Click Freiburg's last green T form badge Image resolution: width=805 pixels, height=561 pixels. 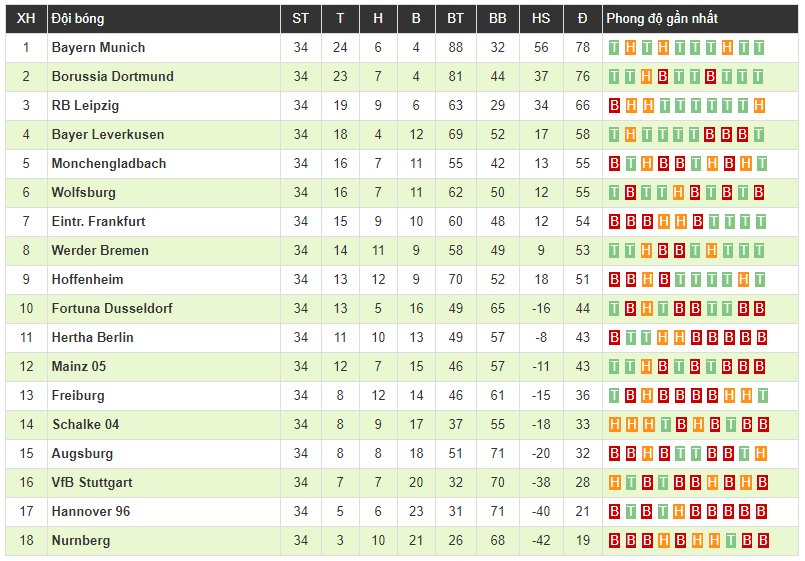coord(760,396)
